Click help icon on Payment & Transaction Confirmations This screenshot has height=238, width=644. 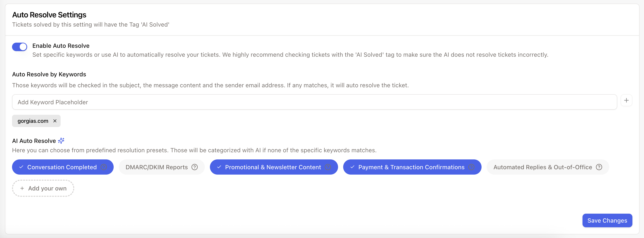(x=472, y=167)
